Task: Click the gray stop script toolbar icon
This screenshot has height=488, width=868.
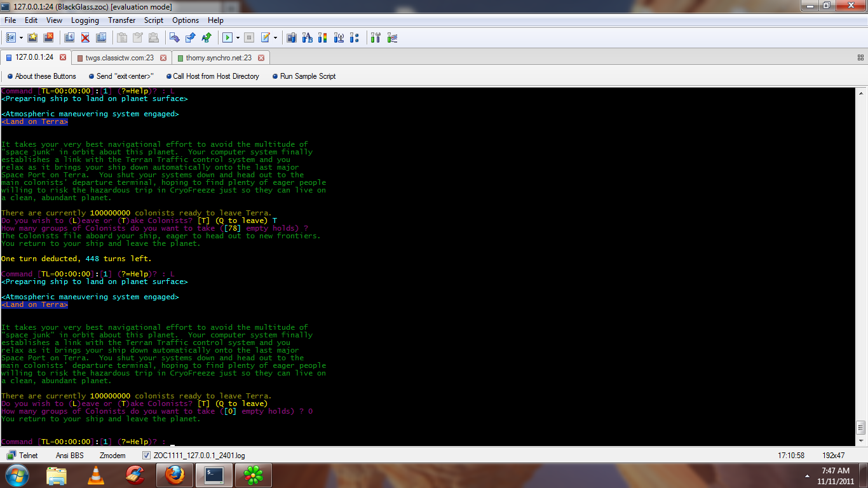Action: pos(249,37)
